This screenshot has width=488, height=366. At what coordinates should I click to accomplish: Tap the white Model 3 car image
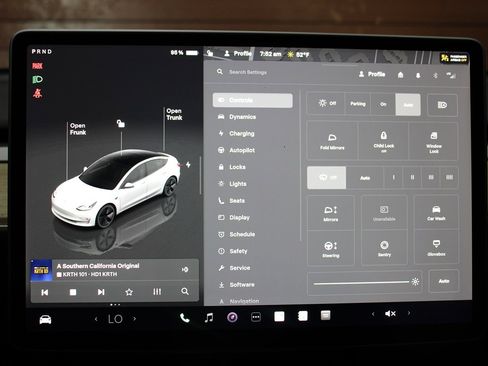click(x=116, y=188)
